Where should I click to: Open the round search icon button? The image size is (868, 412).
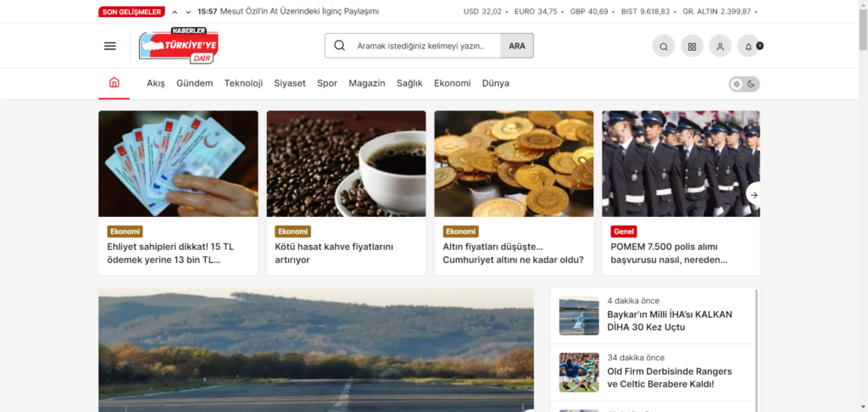(663, 46)
